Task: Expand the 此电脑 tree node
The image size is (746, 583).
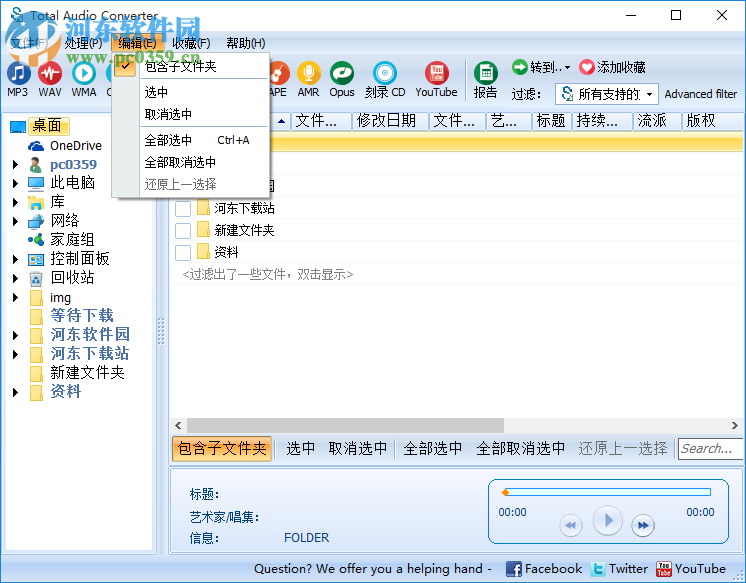Action: point(15,183)
